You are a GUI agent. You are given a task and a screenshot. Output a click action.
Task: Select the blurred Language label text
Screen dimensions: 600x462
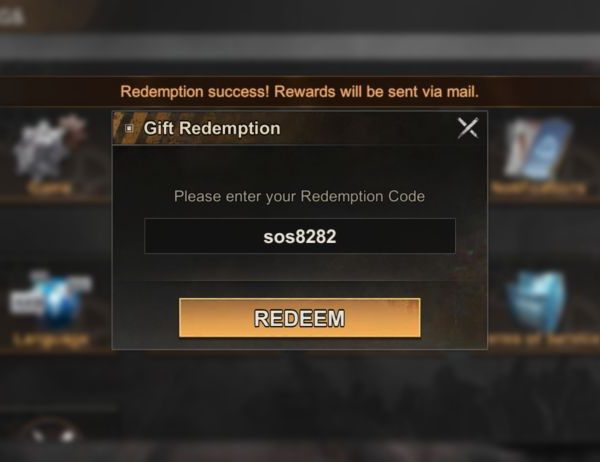51,339
